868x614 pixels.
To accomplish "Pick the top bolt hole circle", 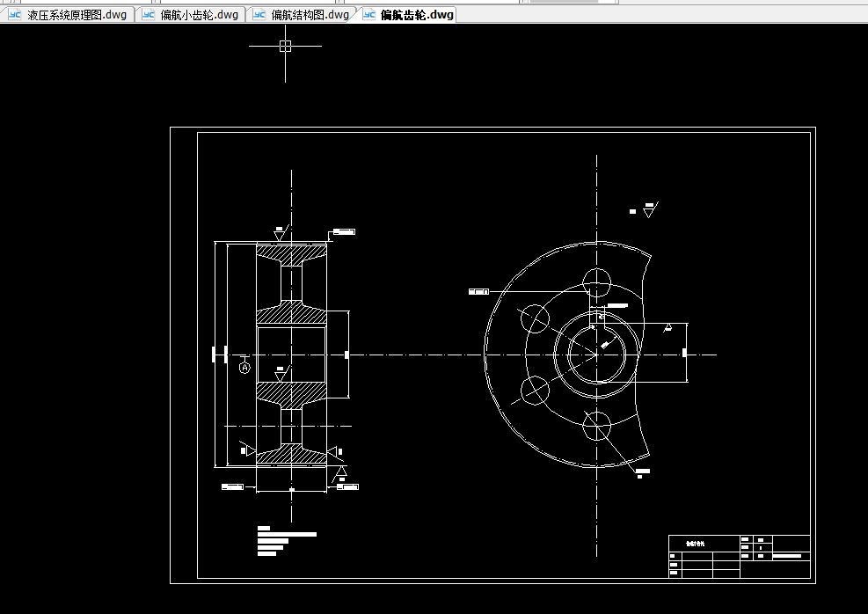I will click(597, 282).
